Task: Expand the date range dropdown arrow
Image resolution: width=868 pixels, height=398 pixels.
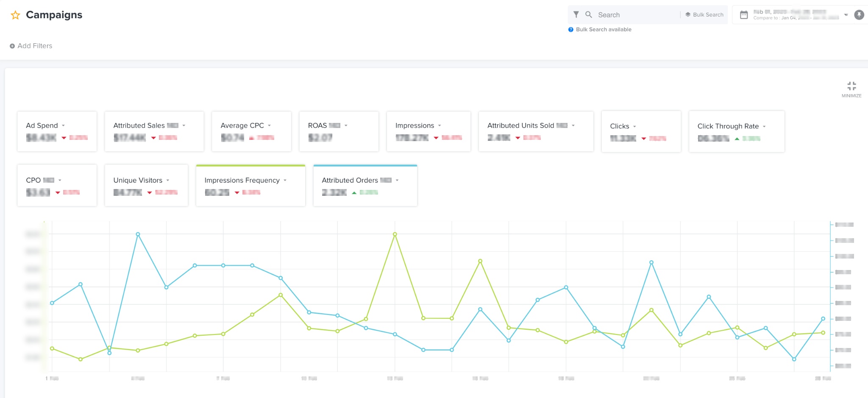Action: (846, 15)
